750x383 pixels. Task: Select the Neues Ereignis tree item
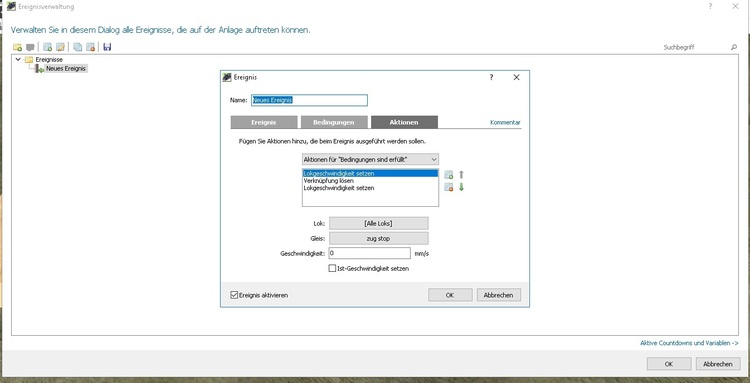click(x=66, y=68)
